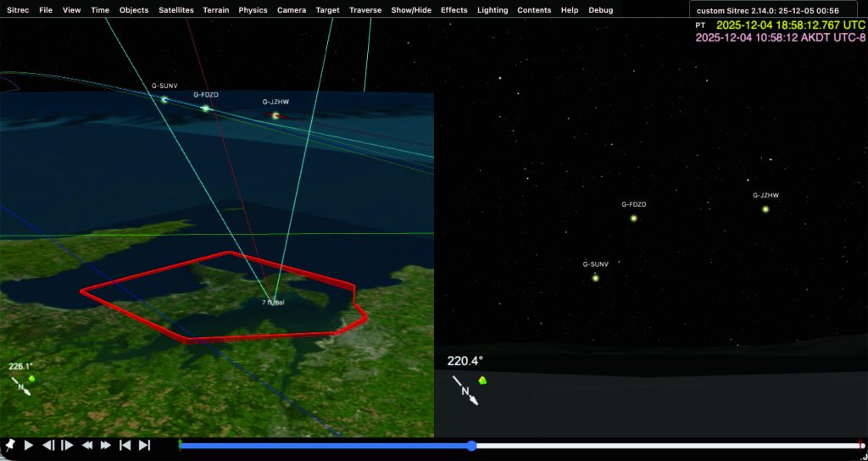This screenshot has width=868, height=461.
Task: Click the right view compass north arrow
Action: 465,391
